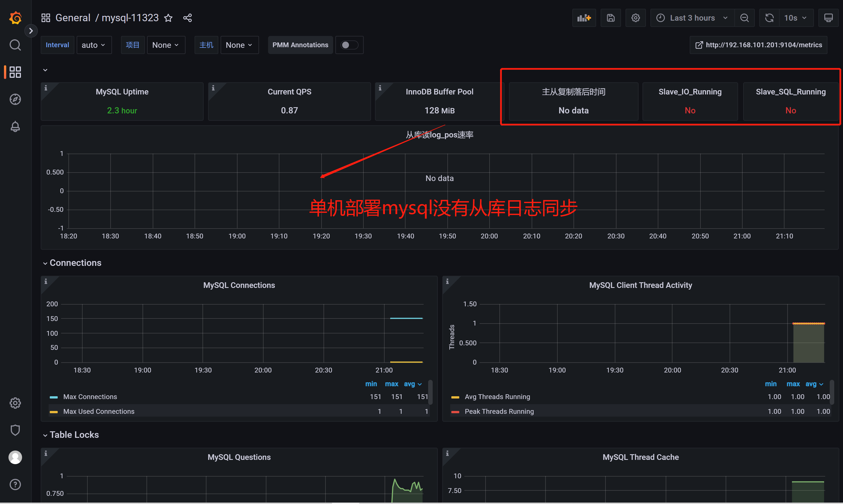Show info for MySQL Uptime panel
The image size is (843, 504).
click(46, 88)
